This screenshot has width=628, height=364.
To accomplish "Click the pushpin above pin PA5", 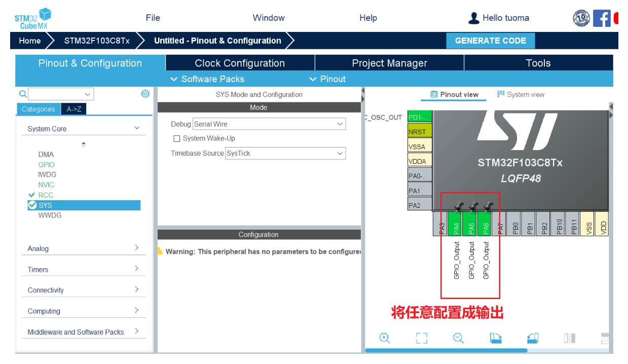I will click(x=473, y=206).
